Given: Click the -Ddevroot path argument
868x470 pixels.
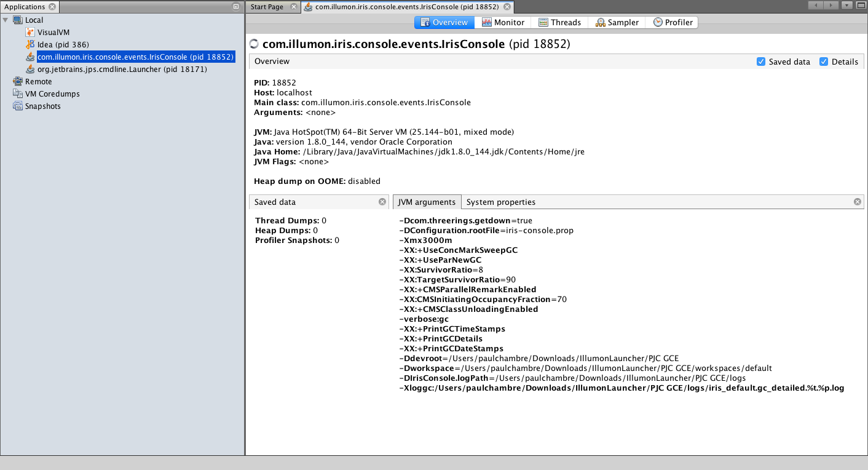Looking at the screenshot, I should 539,358.
